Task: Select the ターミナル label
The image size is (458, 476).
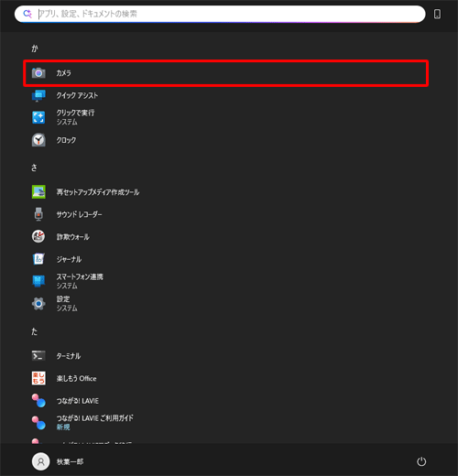Action: pyautogui.click(x=69, y=356)
